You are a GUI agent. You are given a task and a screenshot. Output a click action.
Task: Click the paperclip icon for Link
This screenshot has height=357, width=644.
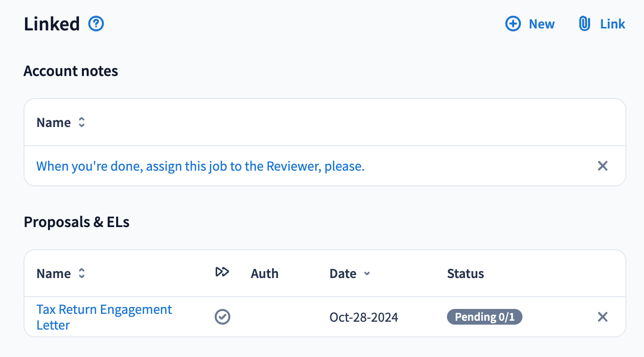[x=584, y=24]
